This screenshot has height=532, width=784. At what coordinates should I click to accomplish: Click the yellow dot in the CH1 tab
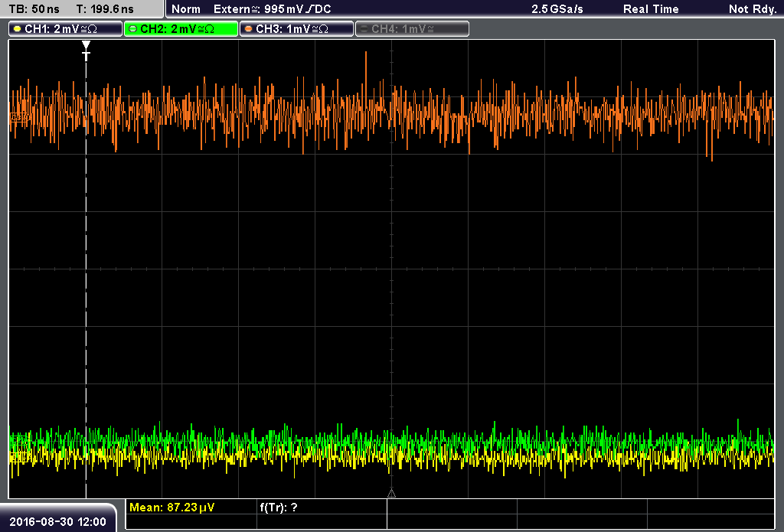coord(18,29)
